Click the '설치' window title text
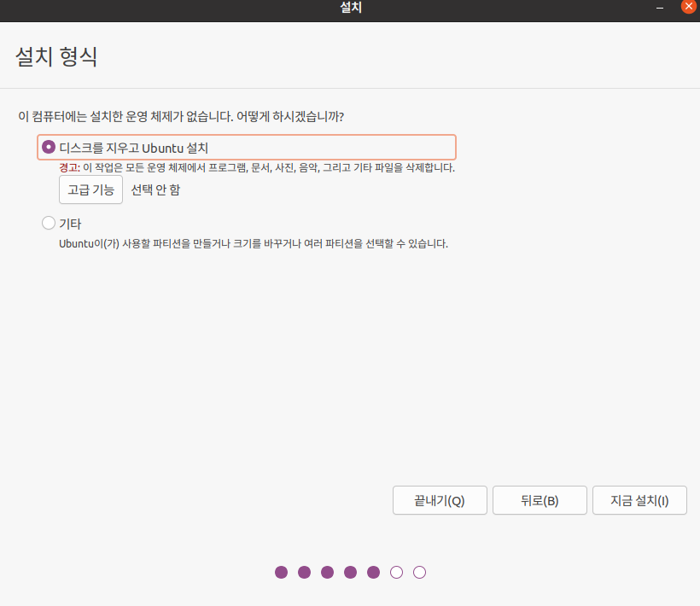 pos(351,7)
